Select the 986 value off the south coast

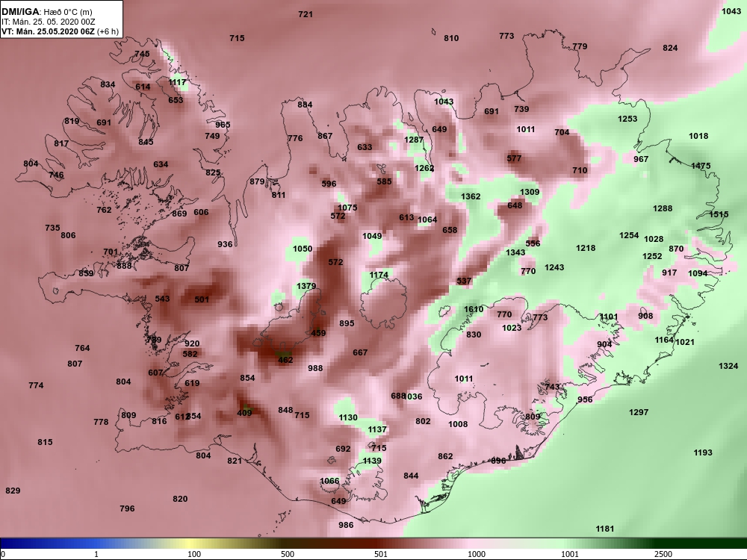pyautogui.click(x=346, y=525)
